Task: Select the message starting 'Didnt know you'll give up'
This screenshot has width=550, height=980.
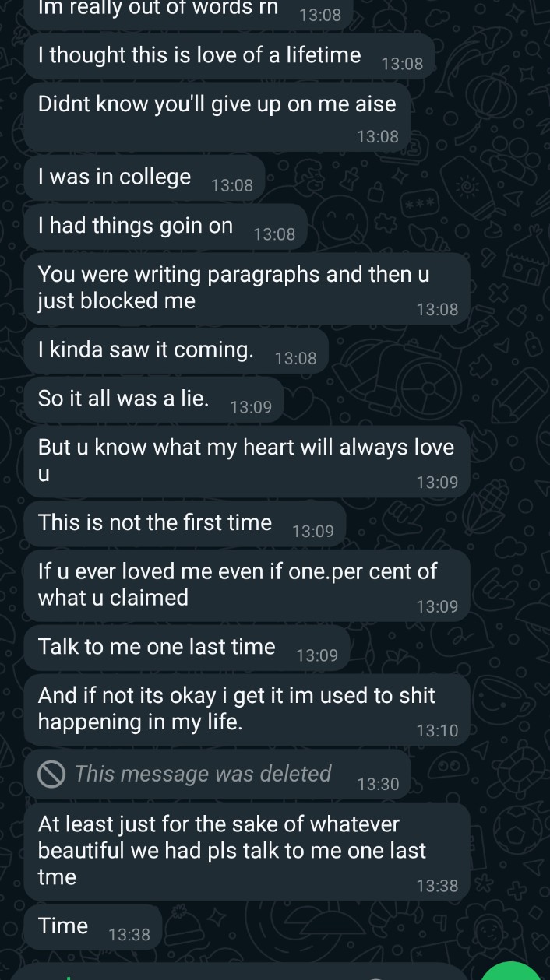Action: (217, 104)
